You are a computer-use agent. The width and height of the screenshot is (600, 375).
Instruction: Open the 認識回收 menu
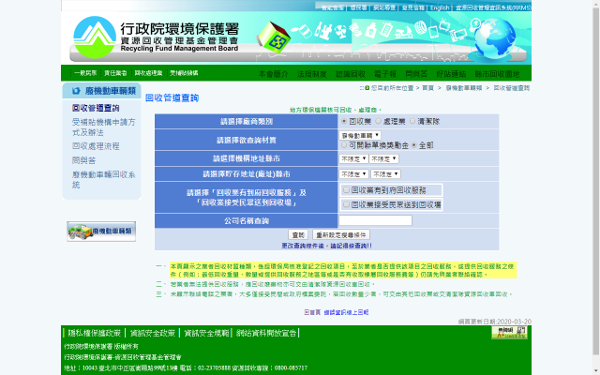pos(351,73)
